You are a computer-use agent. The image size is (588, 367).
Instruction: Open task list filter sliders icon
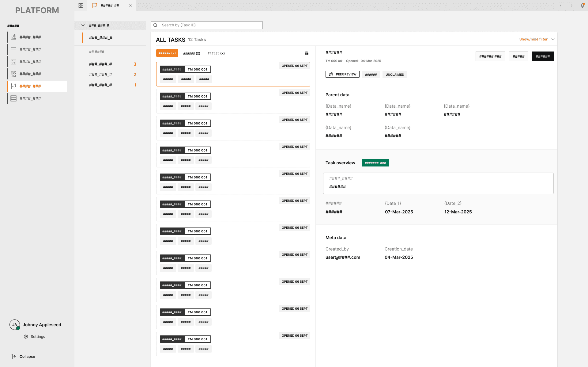307,53
